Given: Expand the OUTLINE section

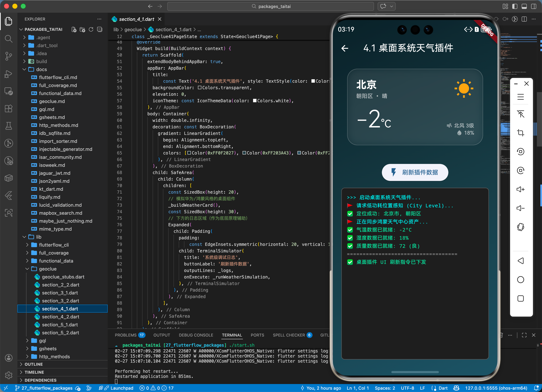Looking at the screenshot, I should (34, 364).
